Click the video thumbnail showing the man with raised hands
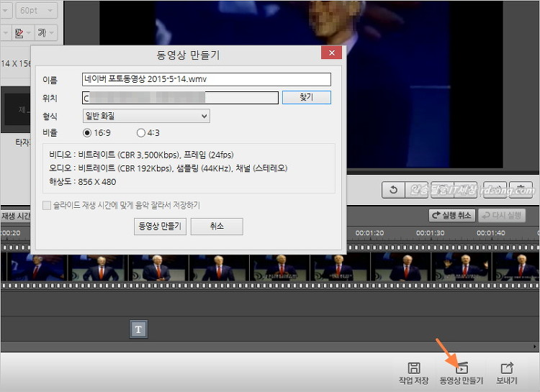This screenshot has width=540, height=392. pyautogui.click(x=462, y=268)
